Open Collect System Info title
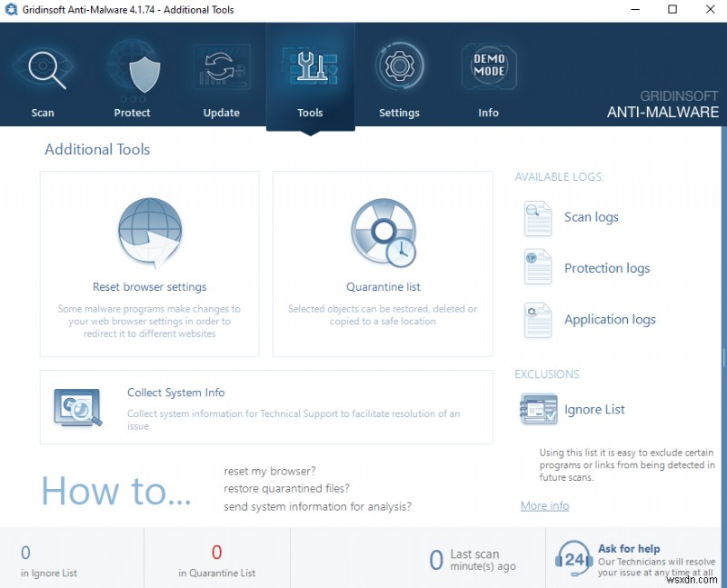 point(175,393)
